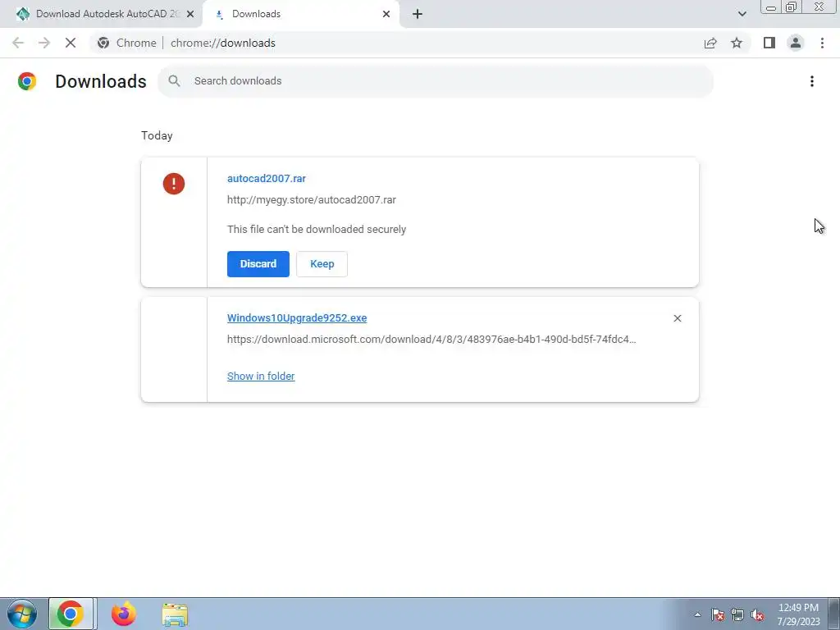Open the Chrome profile avatar

(x=796, y=43)
